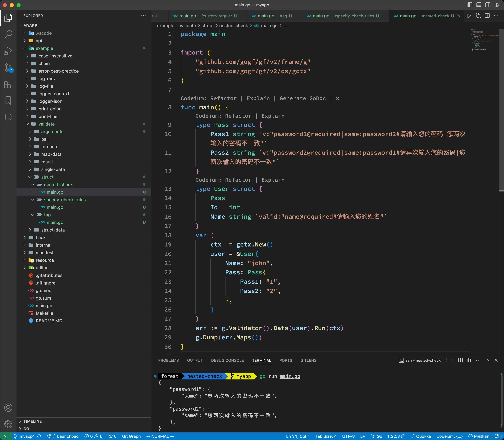Open the Codeium braces icon in activity bar
This screenshot has height=440, width=504.
(8, 117)
